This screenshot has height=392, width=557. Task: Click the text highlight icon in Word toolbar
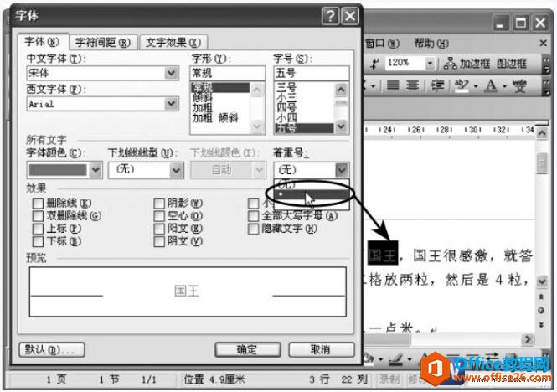point(462,85)
